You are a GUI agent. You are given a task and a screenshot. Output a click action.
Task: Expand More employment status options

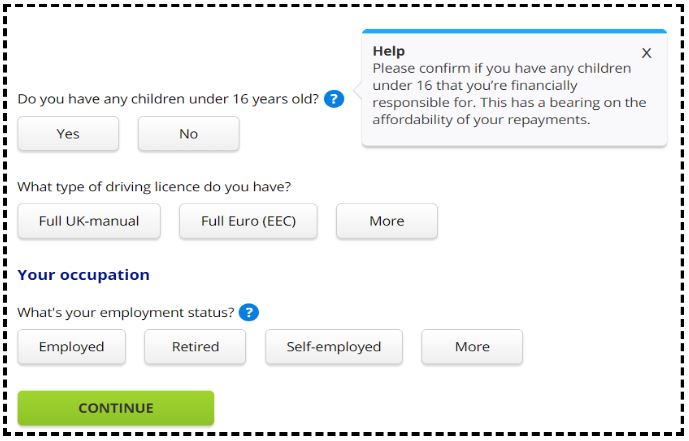point(472,347)
